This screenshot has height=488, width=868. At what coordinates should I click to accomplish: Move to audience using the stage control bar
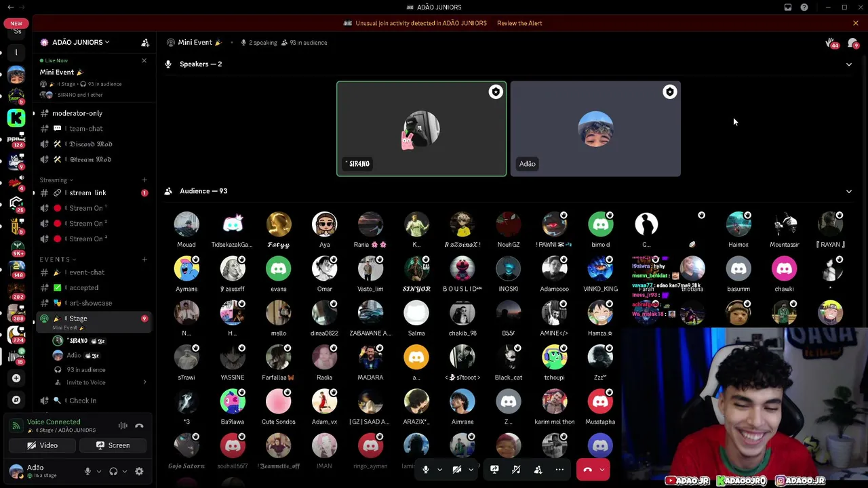pos(538,470)
